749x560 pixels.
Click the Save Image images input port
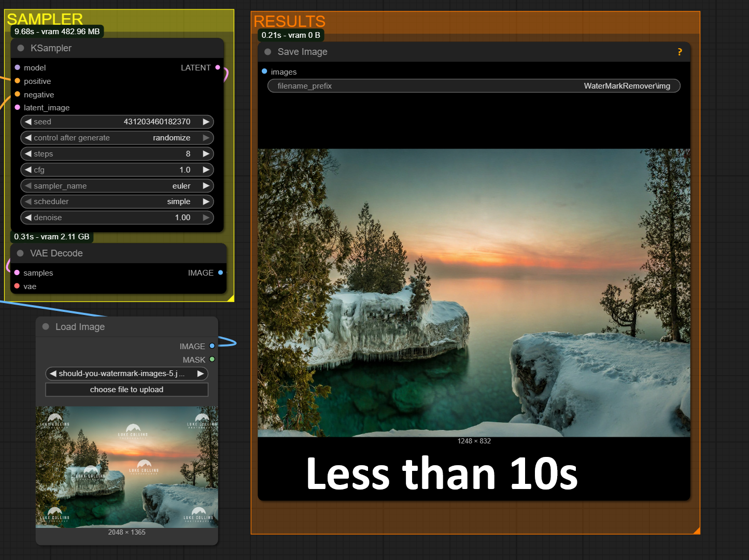(264, 71)
